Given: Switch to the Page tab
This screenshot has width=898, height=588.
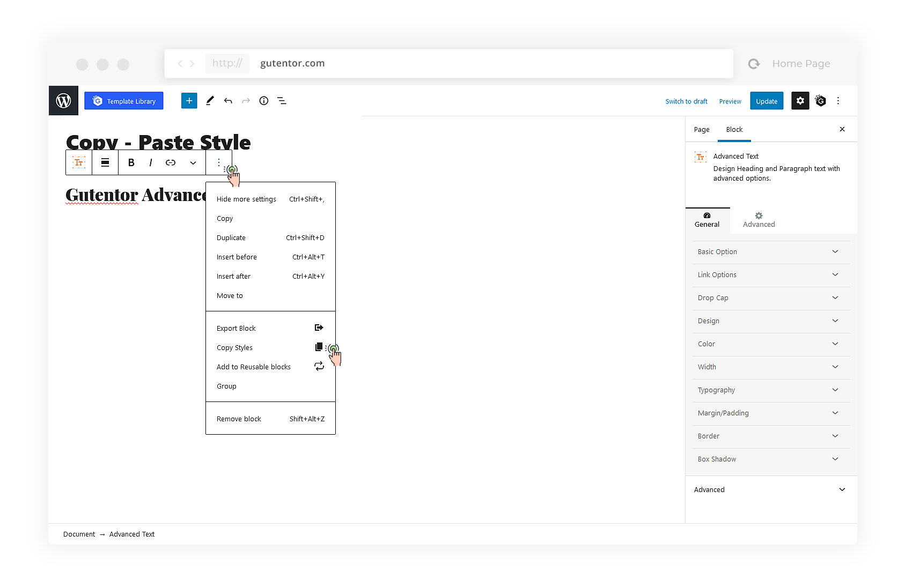Looking at the screenshot, I should [702, 130].
